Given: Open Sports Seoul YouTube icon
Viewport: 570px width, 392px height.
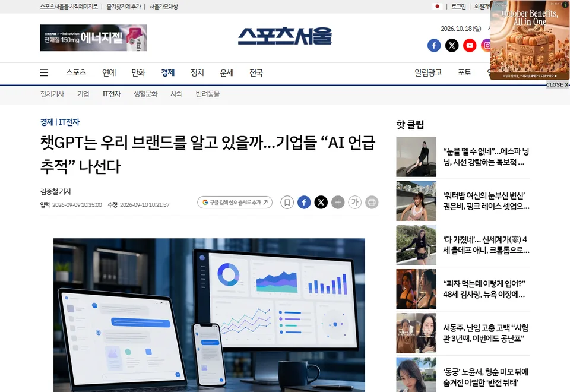Looking at the screenshot, I should [470, 46].
